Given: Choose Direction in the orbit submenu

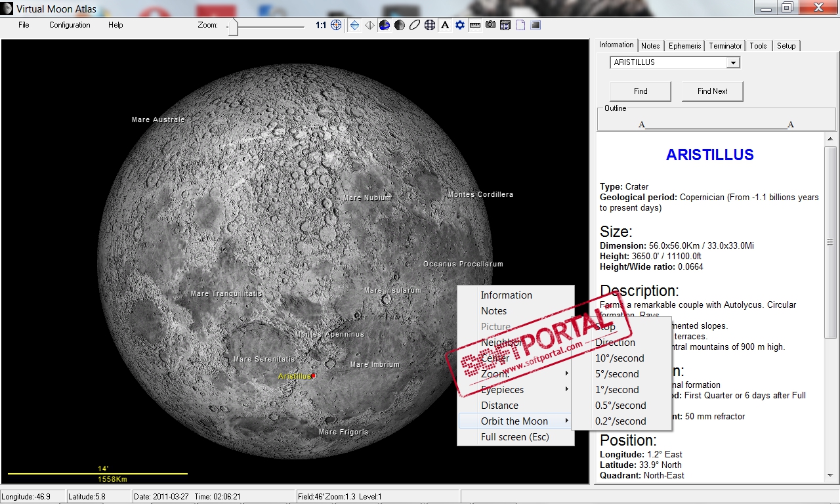Looking at the screenshot, I should click(621, 343).
